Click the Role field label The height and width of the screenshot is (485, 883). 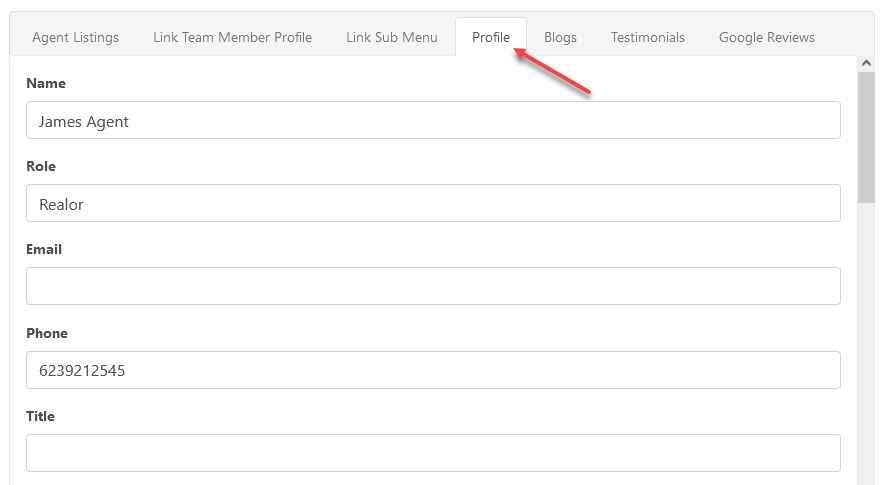[41, 166]
